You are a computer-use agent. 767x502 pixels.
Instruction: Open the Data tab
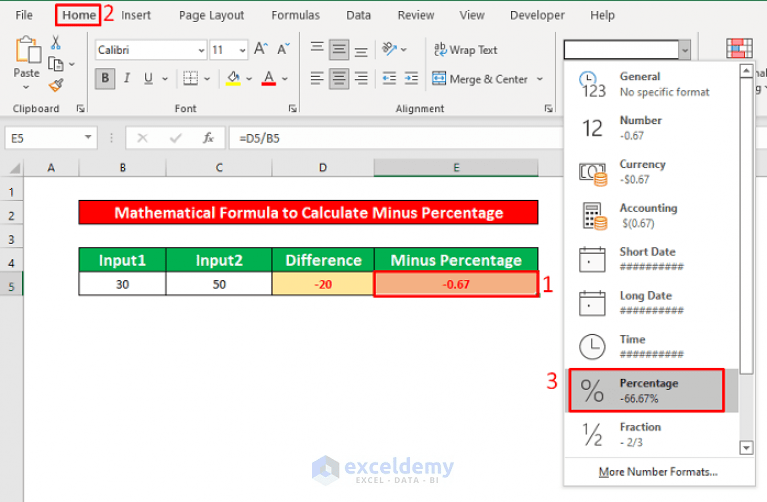[x=359, y=15]
